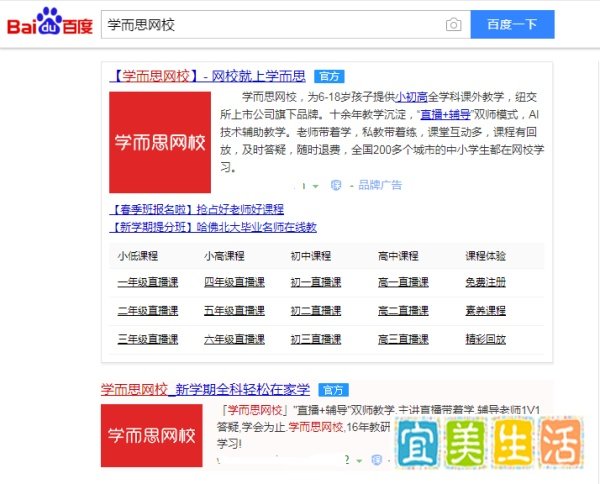Image resolution: width=600 pixels, height=484 pixels.
Task: Open 四年级直播课 link
Action: pos(235,282)
